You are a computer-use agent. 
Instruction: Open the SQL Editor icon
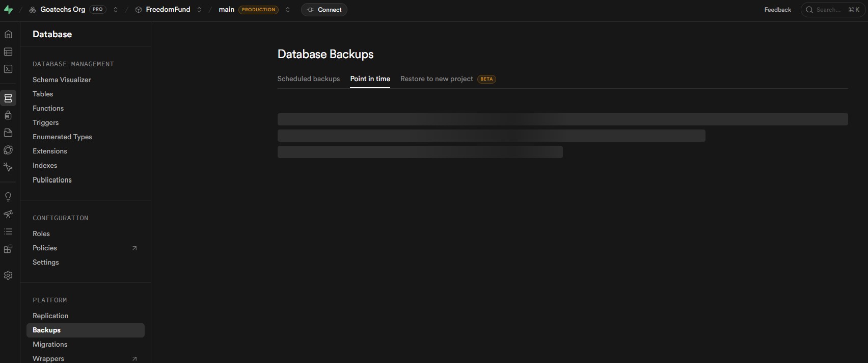[x=8, y=69]
